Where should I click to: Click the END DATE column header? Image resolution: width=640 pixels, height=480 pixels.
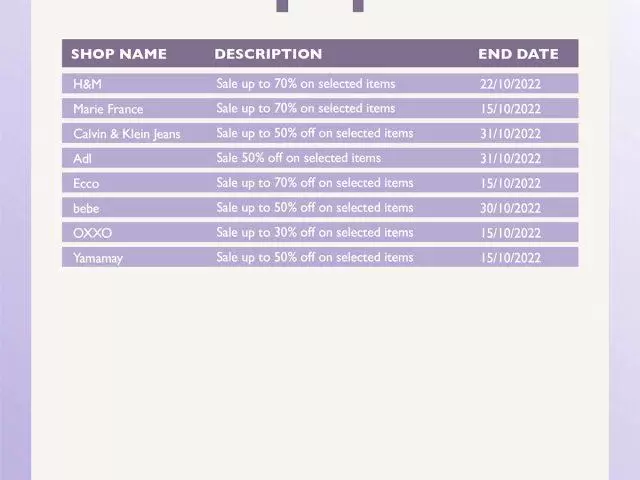click(x=518, y=54)
